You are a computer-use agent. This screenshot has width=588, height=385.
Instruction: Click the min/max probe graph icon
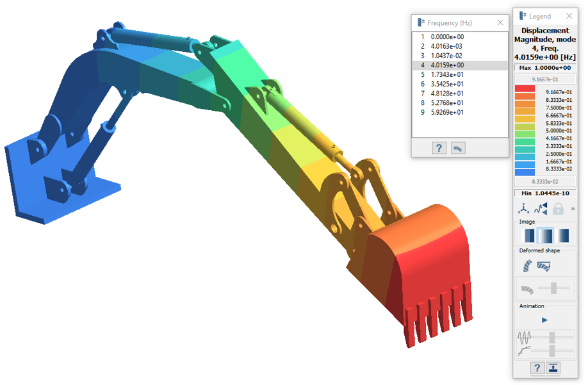pos(541,208)
